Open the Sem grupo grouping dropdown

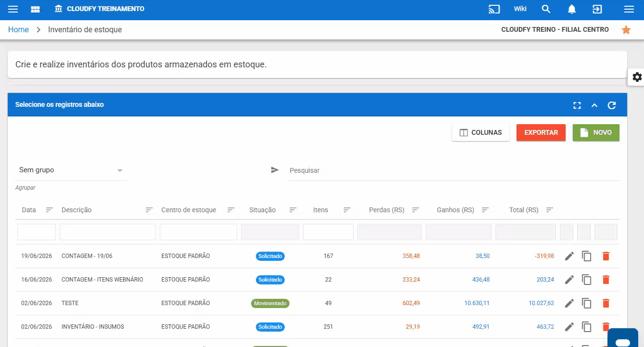pos(71,170)
